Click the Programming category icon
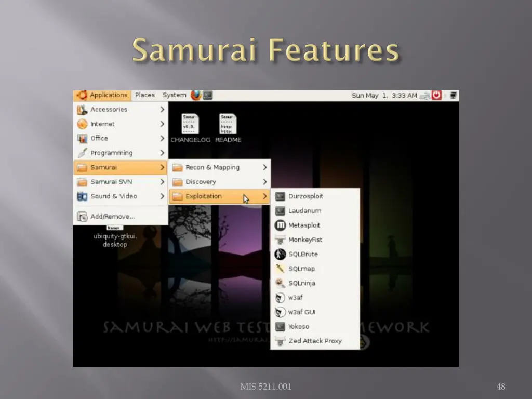The height and width of the screenshot is (399, 532). click(x=82, y=153)
